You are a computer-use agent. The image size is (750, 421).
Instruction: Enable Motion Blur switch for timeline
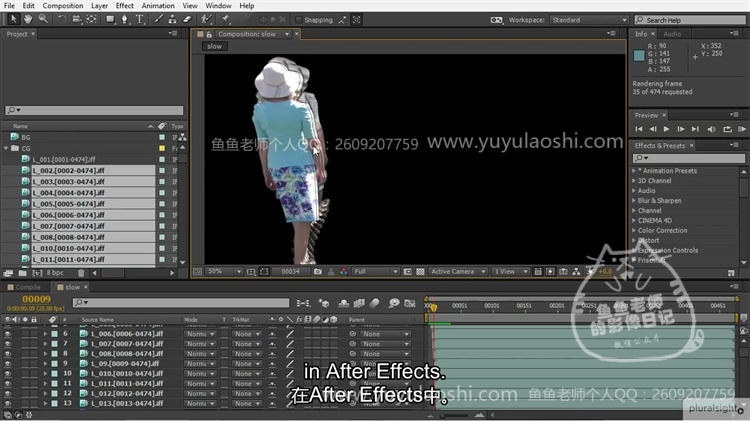pos(374,303)
